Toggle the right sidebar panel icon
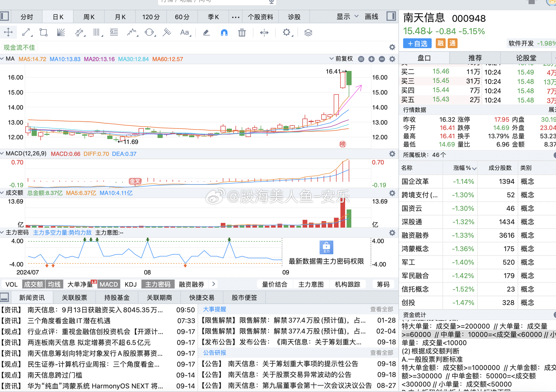 click(x=391, y=16)
